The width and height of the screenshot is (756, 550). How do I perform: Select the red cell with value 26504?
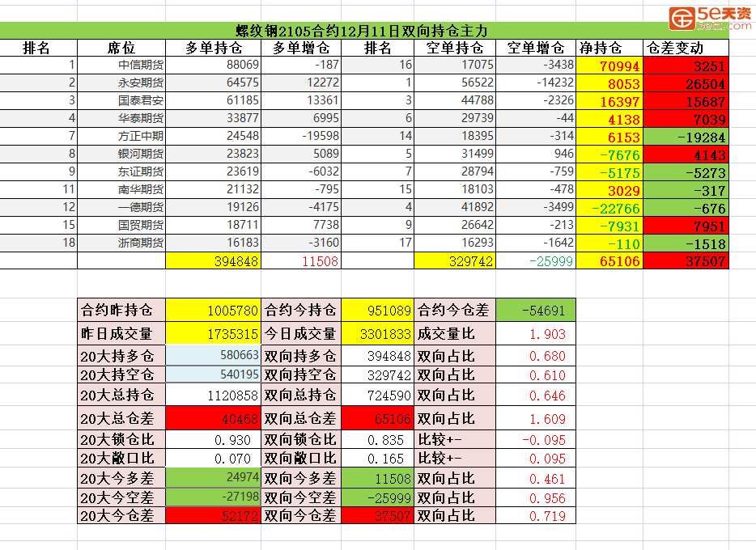click(686, 82)
